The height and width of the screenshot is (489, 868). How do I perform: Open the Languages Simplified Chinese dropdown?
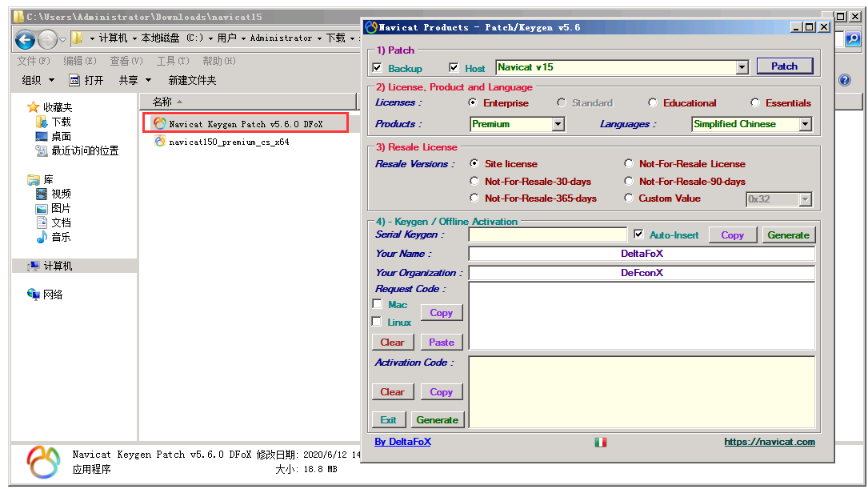[x=806, y=124]
